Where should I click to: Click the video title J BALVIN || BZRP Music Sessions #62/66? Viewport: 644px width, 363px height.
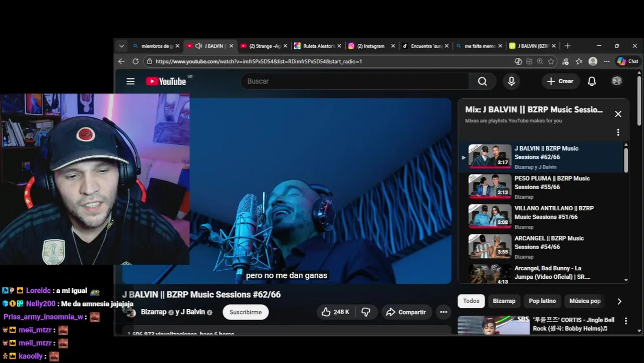[201, 294]
